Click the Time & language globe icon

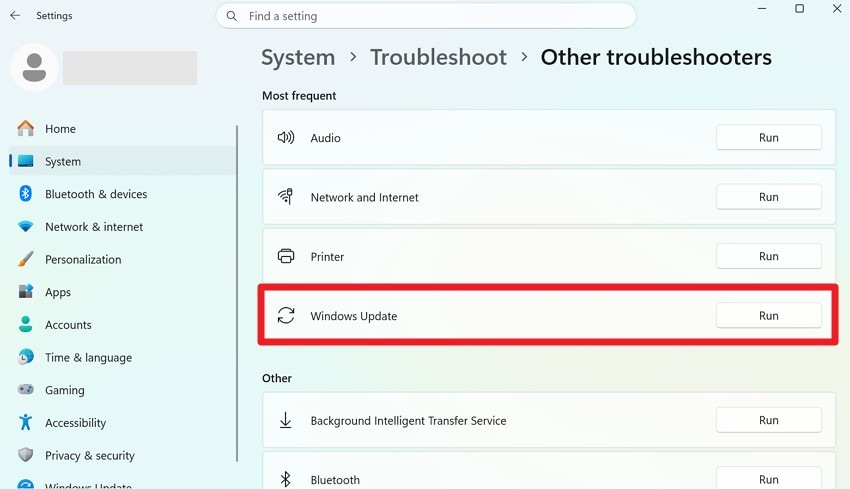tap(25, 357)
